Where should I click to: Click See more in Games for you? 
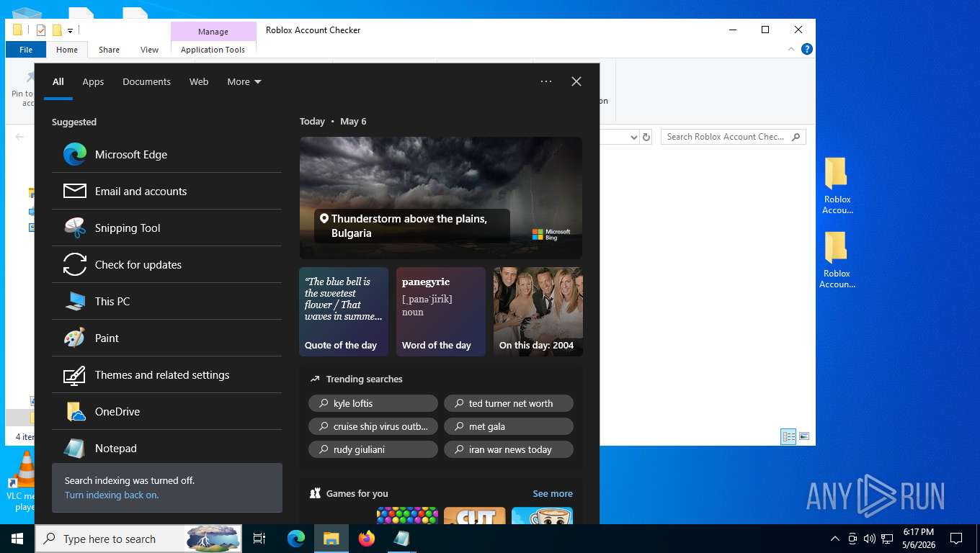click(x=553, y=493)
